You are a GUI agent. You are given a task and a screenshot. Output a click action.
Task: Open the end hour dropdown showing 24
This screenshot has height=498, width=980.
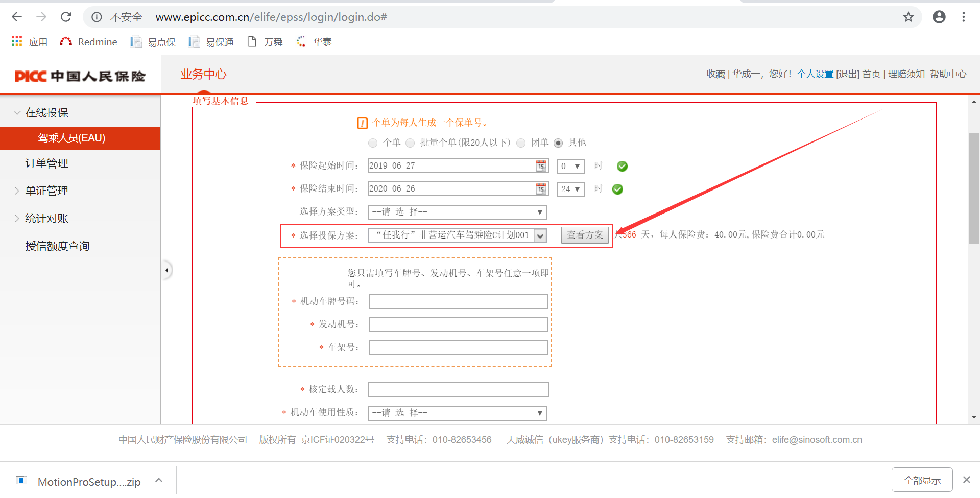570,189
